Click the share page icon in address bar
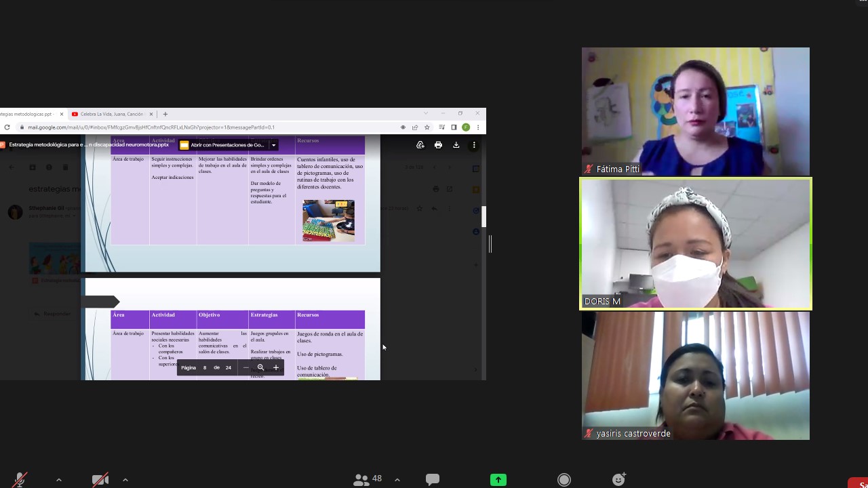 [x=415, y=127]
